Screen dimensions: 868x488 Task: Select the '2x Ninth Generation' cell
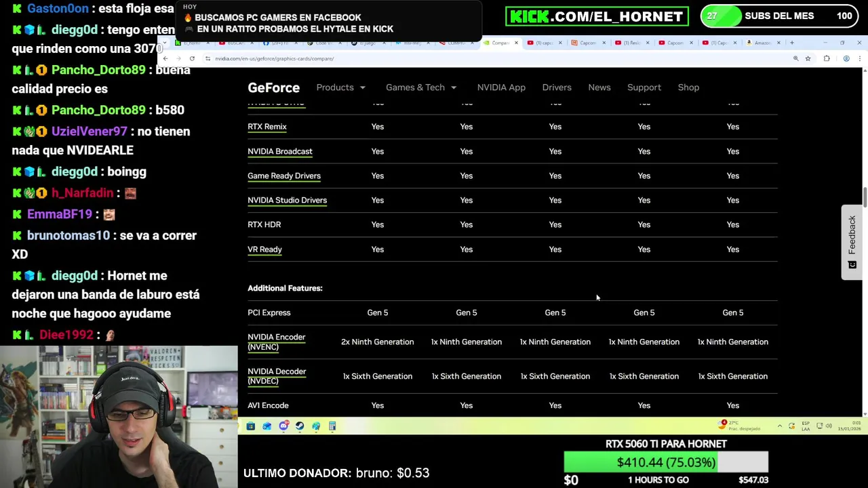(x=378, y=342)
